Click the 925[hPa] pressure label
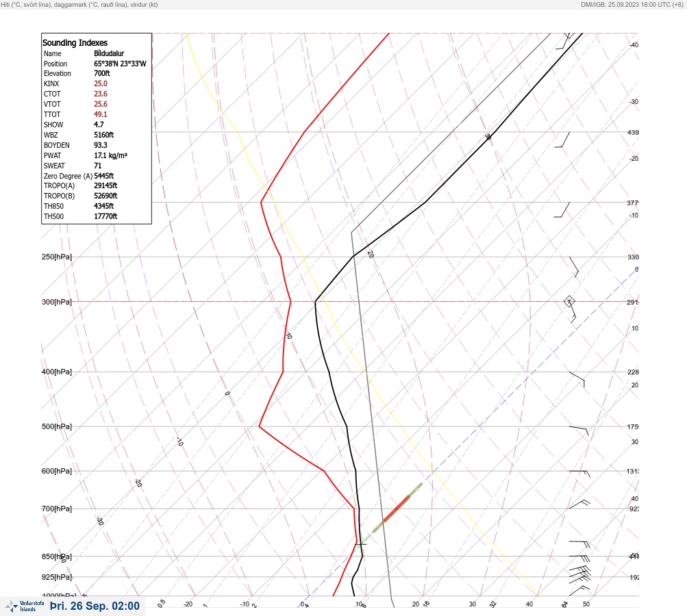Viewport: 687px width, 616px height. pyautogui.click(x=57, y=577)
